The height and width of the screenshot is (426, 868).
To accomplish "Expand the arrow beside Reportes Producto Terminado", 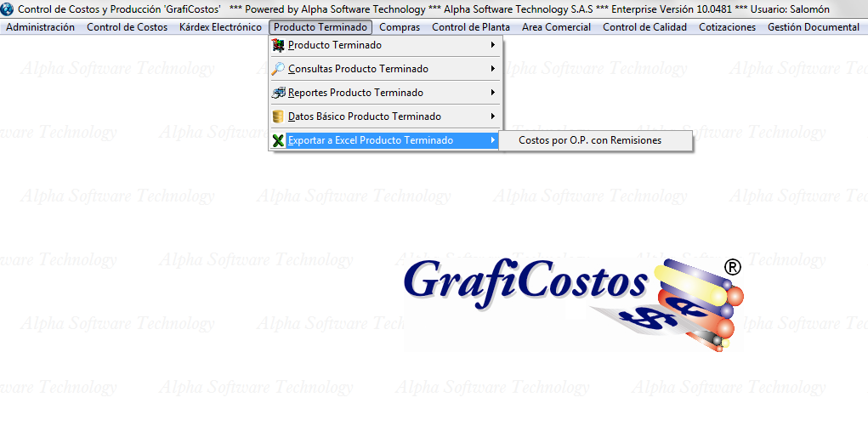I will tap(493, 93).
